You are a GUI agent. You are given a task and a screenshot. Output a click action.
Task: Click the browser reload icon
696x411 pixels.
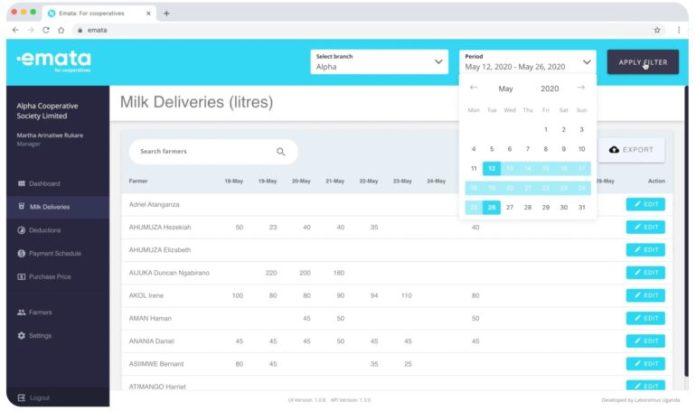click(x=47, y=30)
